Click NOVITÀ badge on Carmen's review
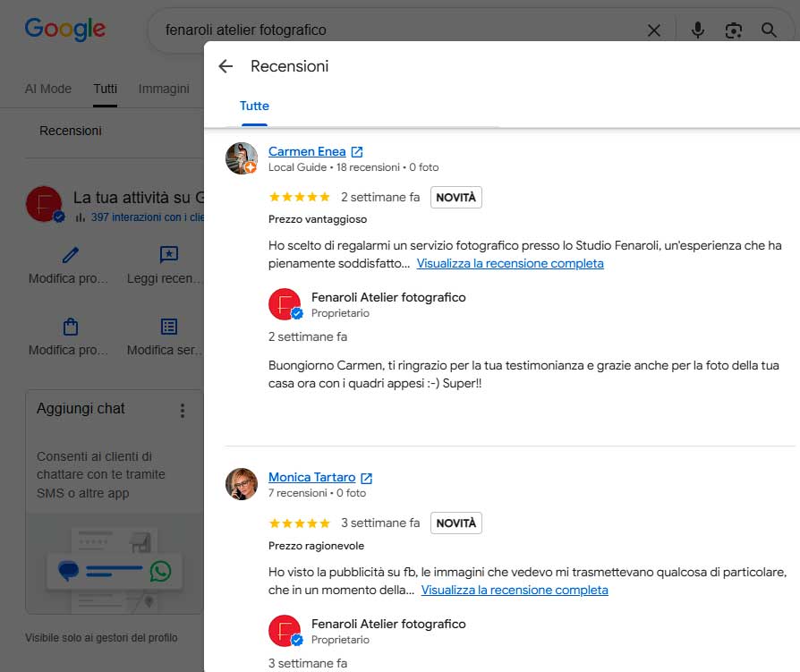 click(x=456, y=198)
